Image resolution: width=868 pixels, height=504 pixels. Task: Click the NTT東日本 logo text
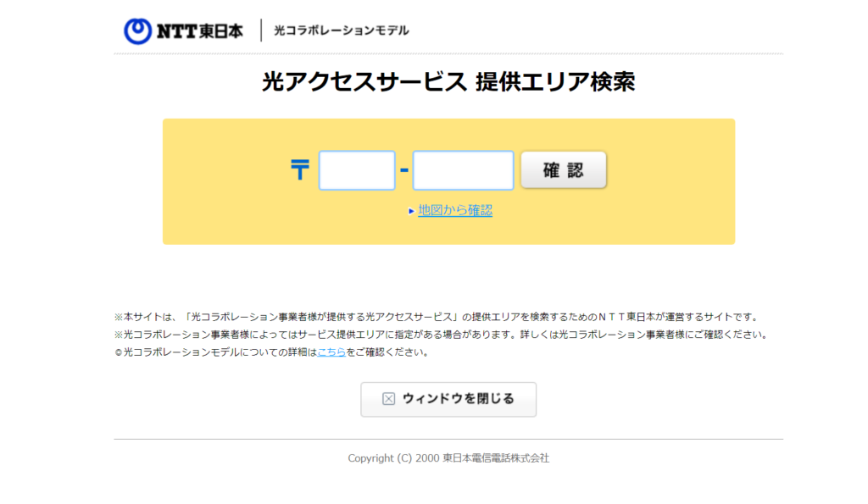pyautogui.click(x=200, y=31)
